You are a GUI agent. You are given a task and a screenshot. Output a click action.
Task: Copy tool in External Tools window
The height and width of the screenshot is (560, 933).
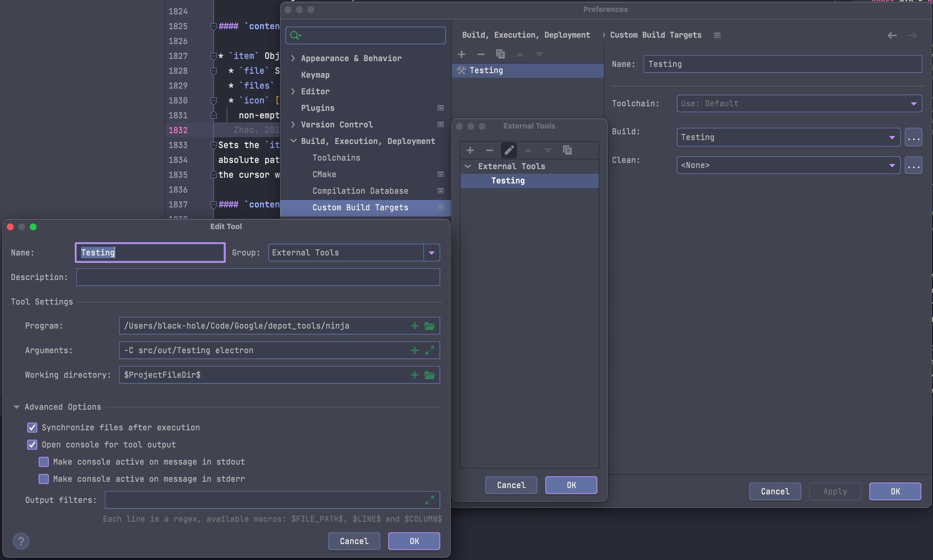567,150
